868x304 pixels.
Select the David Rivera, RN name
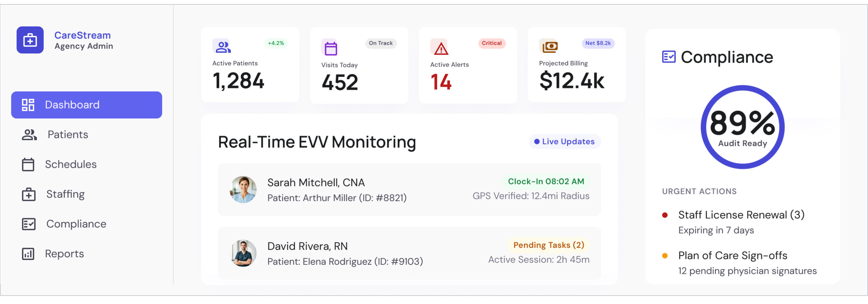308,246
